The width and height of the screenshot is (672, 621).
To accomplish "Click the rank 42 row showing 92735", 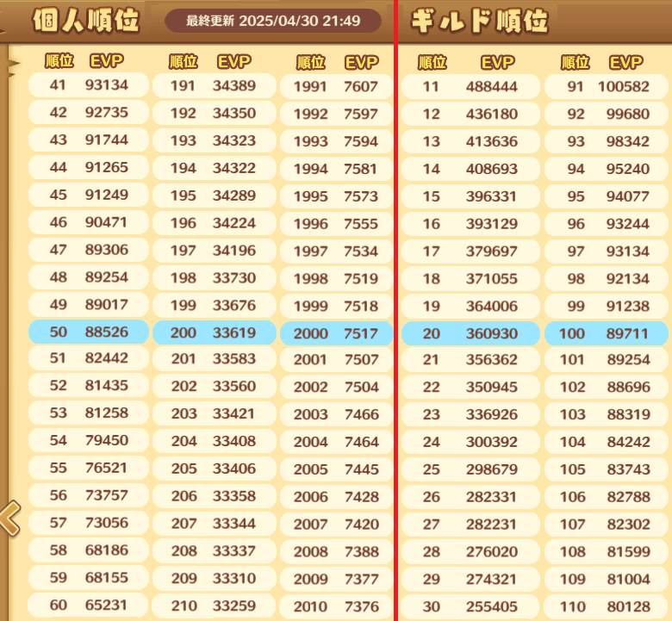I will [x=89, y=112].
